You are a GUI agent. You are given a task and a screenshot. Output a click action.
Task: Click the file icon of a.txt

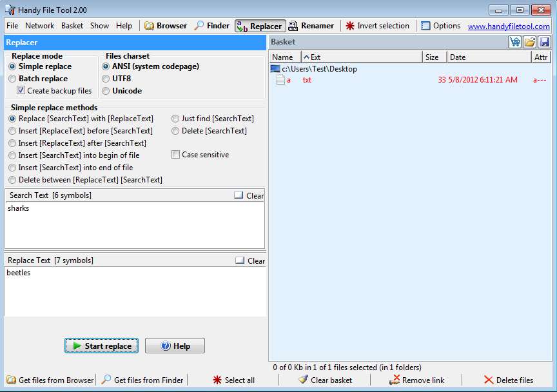pyautogui.click(x=280, y=80)
